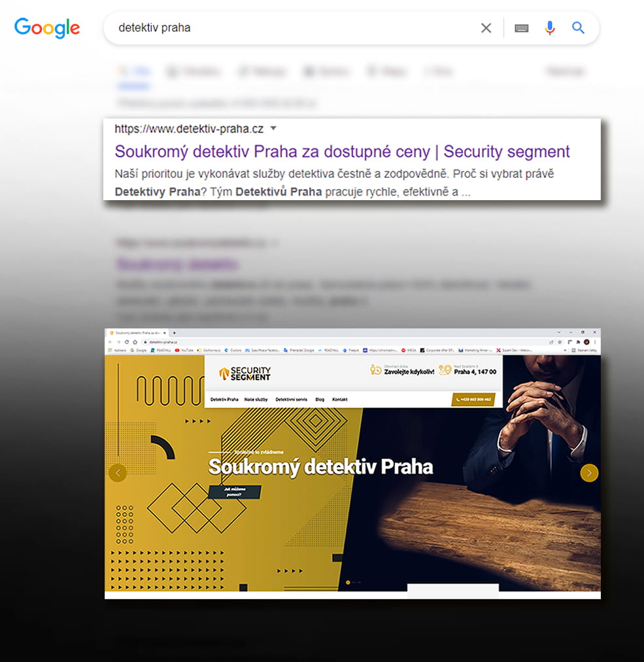Advance slider with the right arrow
Image resolution: width=644 pixels, height=662 pixels.
(x=589, y=473)
